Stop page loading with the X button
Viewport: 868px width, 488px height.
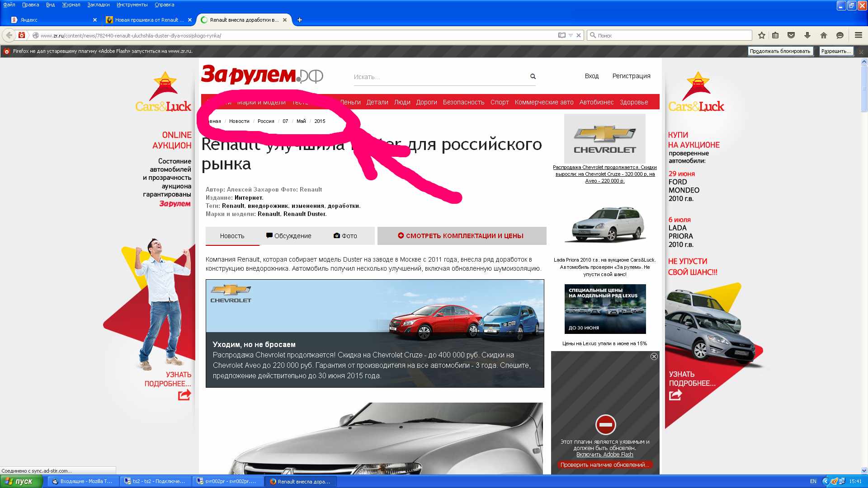point(578,35)
